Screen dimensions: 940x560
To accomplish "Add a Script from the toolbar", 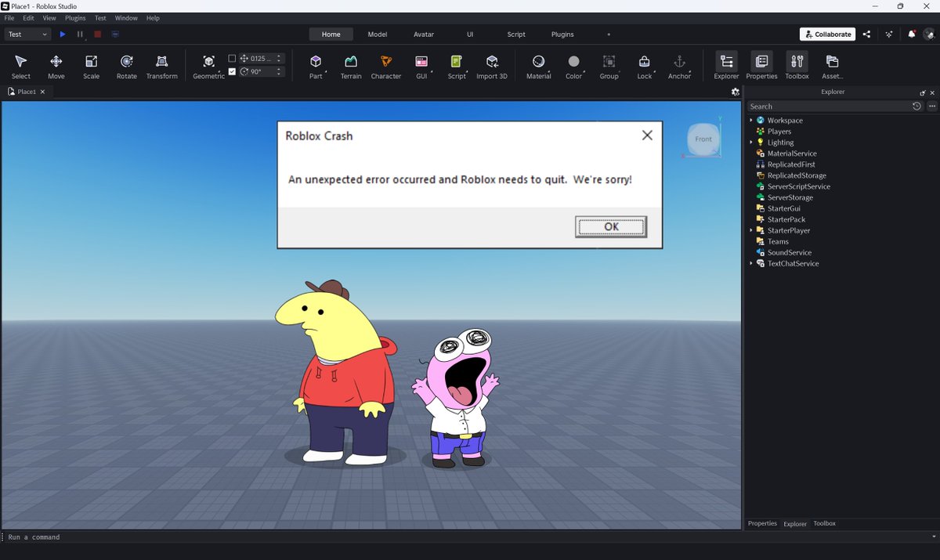I will [x=457, y=67].
